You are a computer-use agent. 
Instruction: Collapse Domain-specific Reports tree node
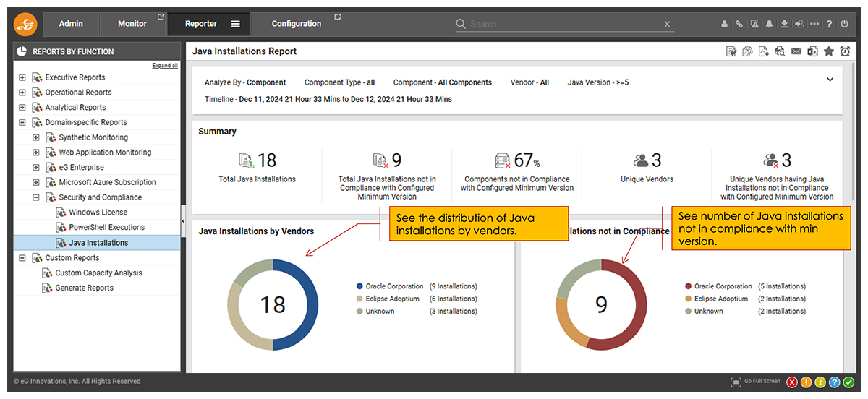point(22,123)
